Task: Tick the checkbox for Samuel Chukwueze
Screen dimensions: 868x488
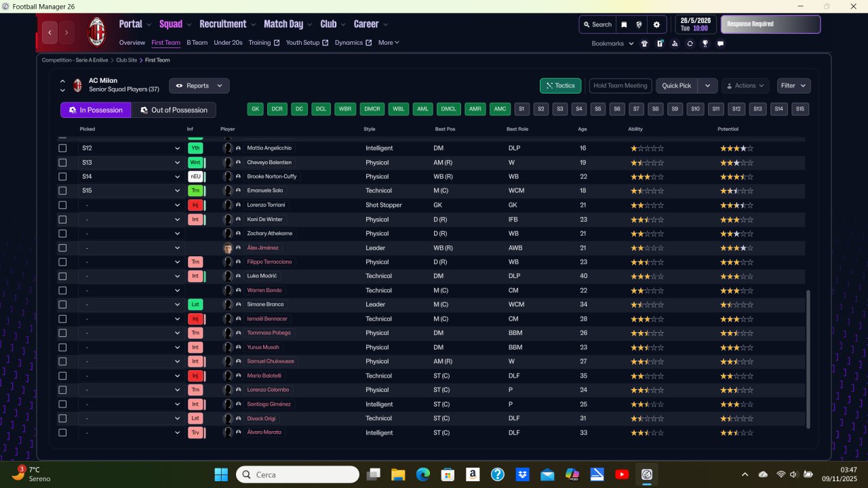Action: click(63, 361)
